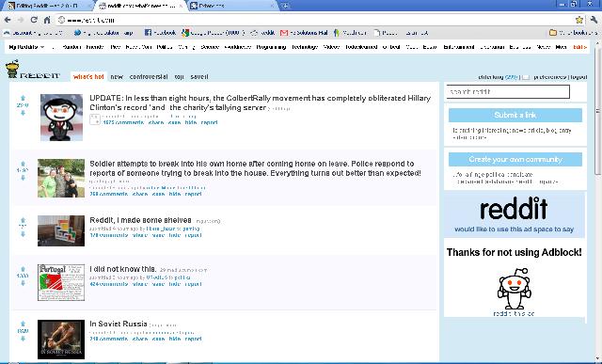
Task: Open the 'I did not know this.' post title
Action: coord(123,269)
